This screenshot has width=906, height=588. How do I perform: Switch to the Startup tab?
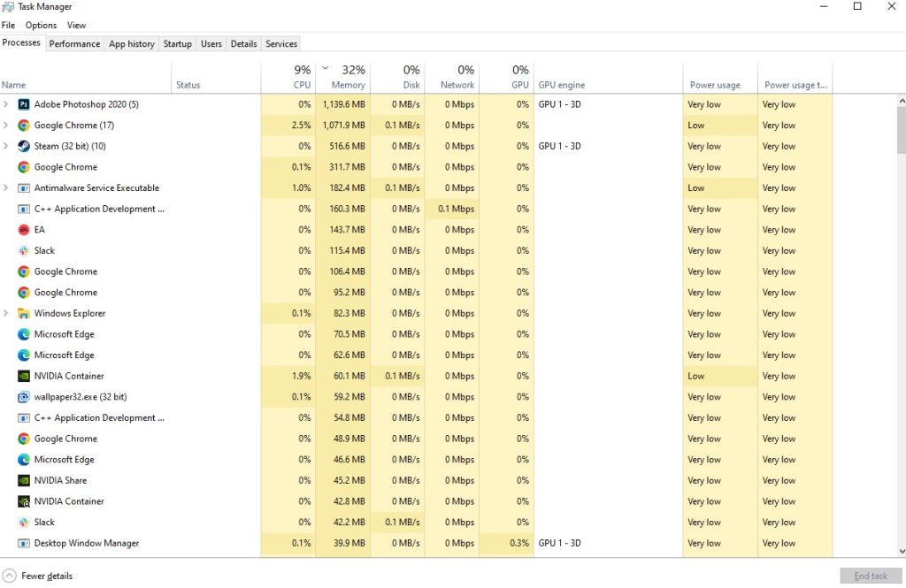(x=177, y=44)
